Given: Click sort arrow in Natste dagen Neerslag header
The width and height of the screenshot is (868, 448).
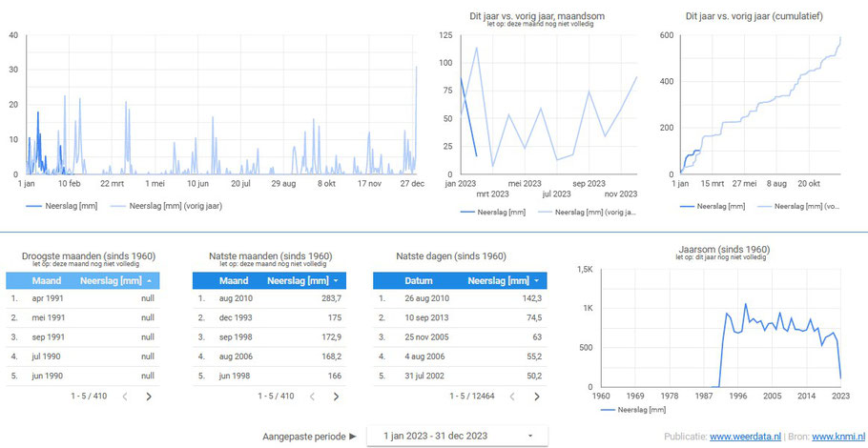Looking at the screenshot, I should pos(537,281).
